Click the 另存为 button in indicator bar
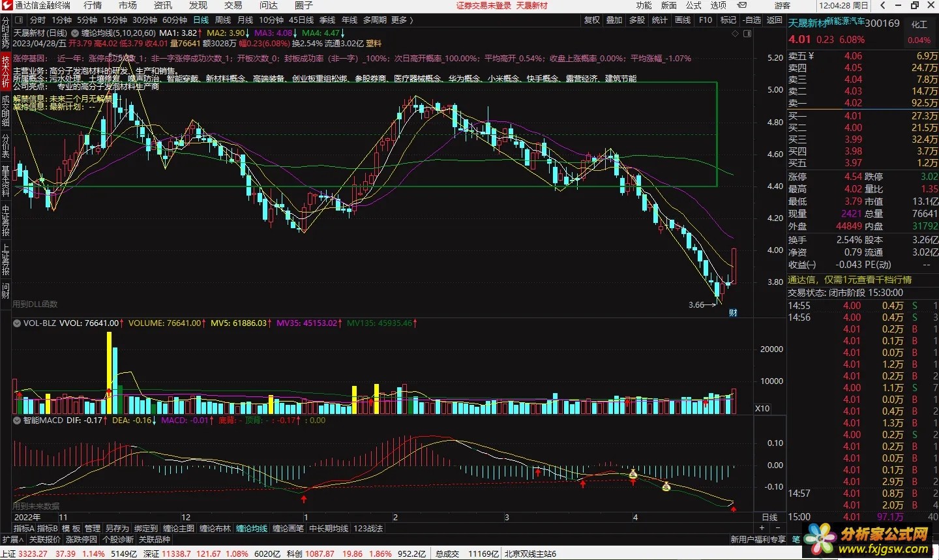The width and height of the screenshot is (939, 560). 117,529
